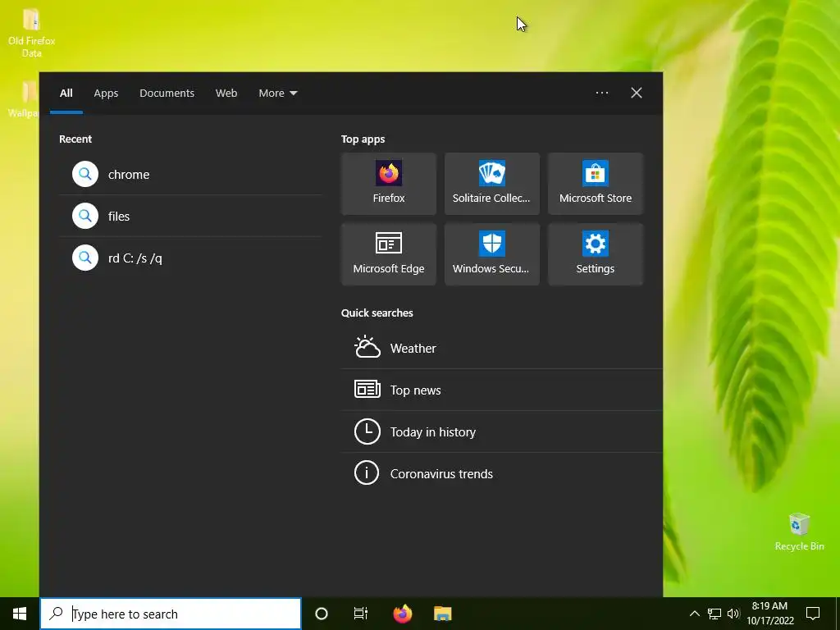Open network status tray icon
This screenshot has height=630, width=840.
pos(714,614)
